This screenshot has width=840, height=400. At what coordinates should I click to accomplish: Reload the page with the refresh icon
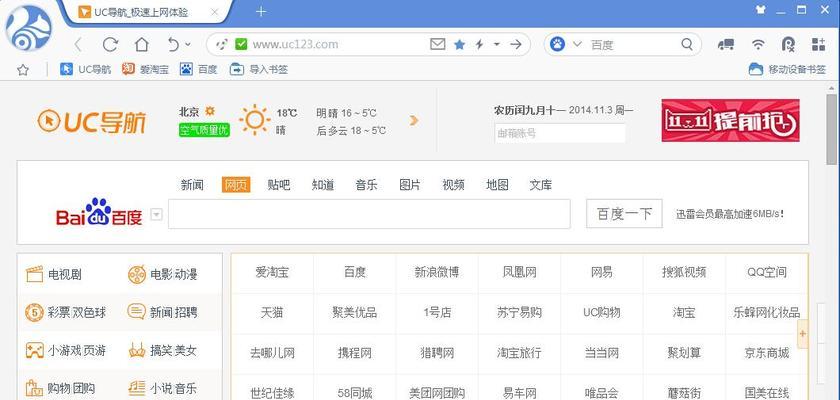click(x=110, y=44)
